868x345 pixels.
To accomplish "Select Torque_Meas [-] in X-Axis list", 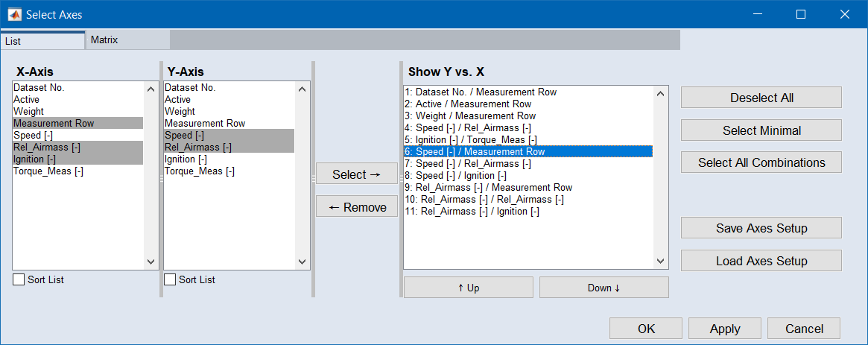I will 48,171.
